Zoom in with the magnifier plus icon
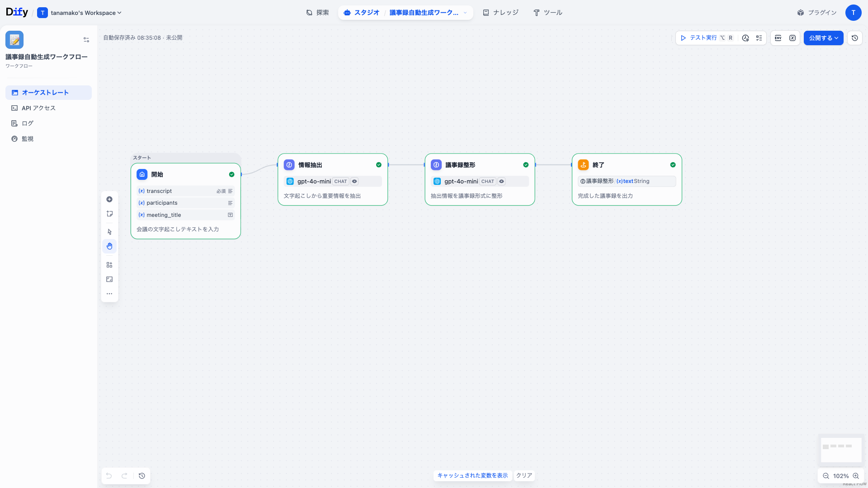Image resolution: width=868 pixels, height=488 pixels. point(856,476)
